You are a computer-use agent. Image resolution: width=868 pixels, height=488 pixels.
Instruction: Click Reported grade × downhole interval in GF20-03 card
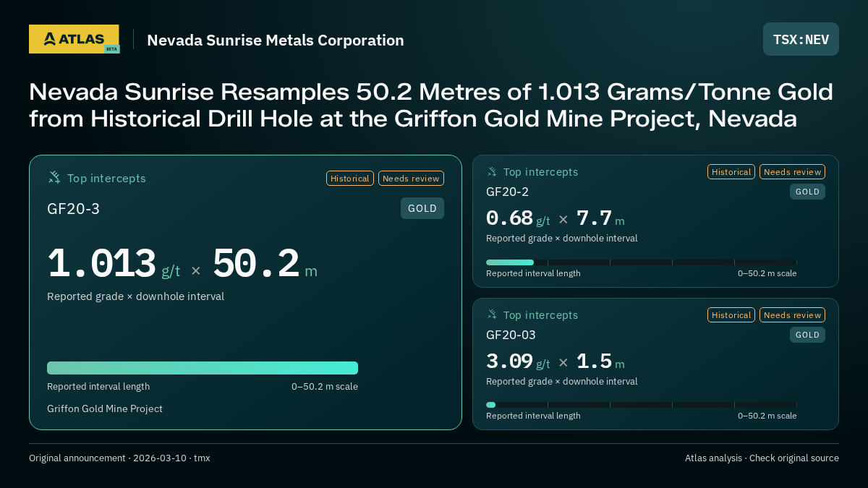point(562,382)
